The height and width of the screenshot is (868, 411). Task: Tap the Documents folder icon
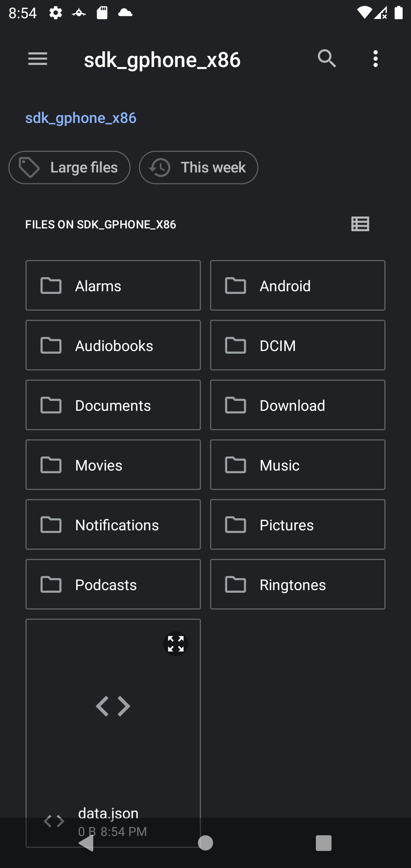(x=51, y=405)
